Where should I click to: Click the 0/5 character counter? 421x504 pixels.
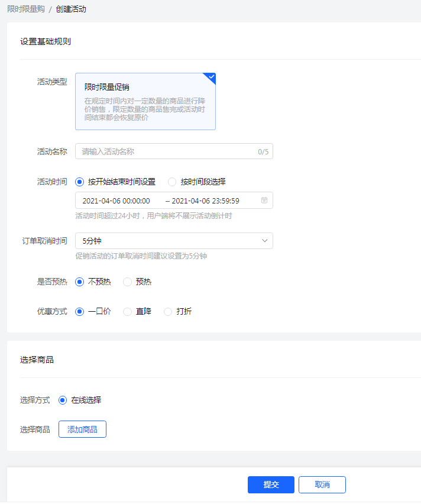click(x=263, y=152)
